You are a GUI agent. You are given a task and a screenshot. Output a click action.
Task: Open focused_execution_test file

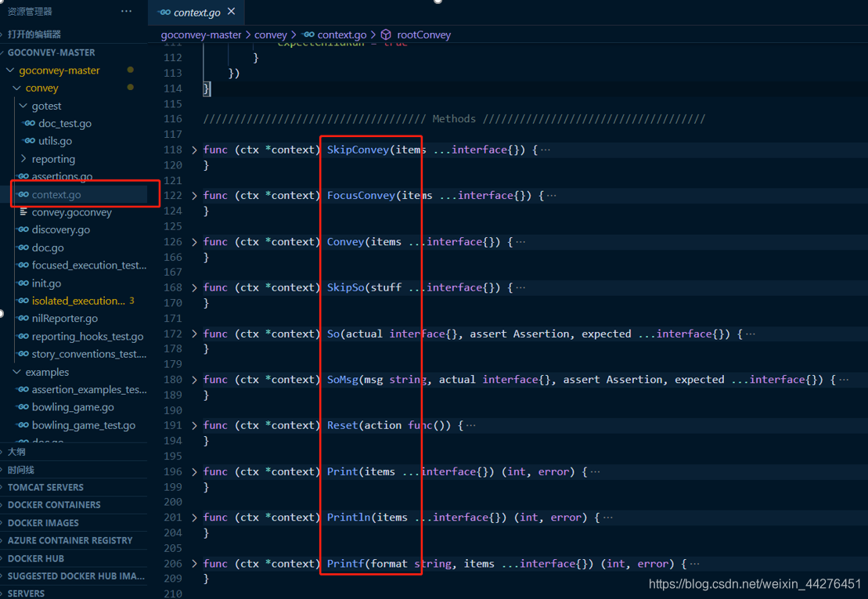click(88, 265)
